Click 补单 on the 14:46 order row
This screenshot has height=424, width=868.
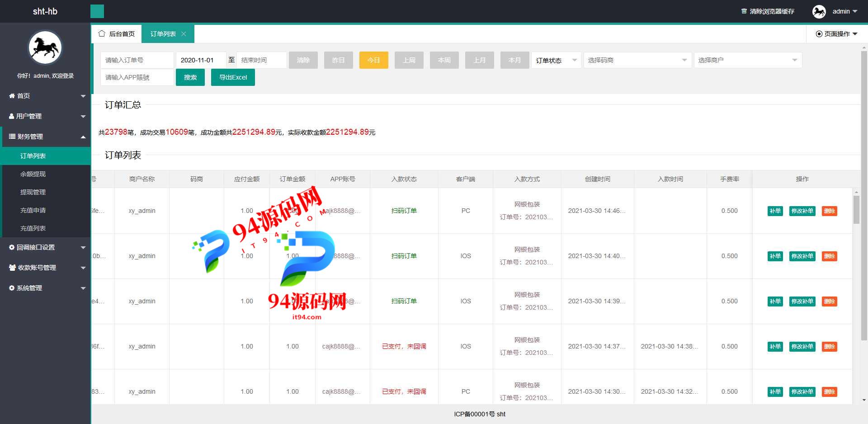pyautogui.click(x=775, y=211)
